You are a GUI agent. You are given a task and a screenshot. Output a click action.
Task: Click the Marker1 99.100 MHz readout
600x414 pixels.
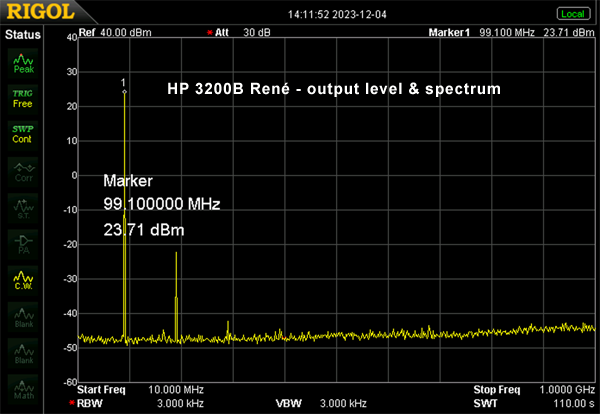[481, 33]
